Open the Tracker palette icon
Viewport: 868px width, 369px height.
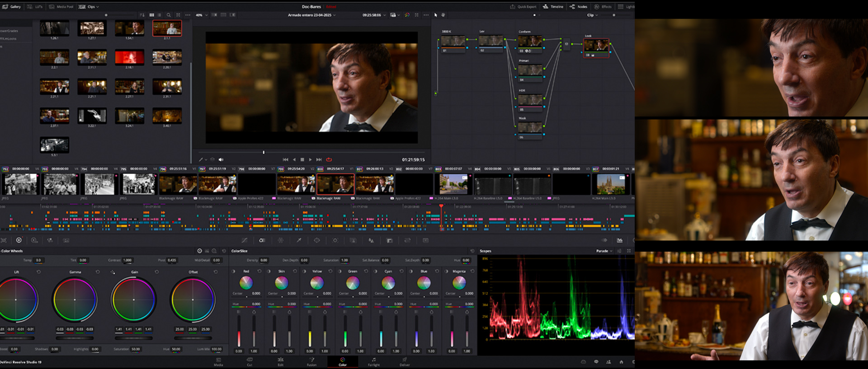tap(335, 240)
